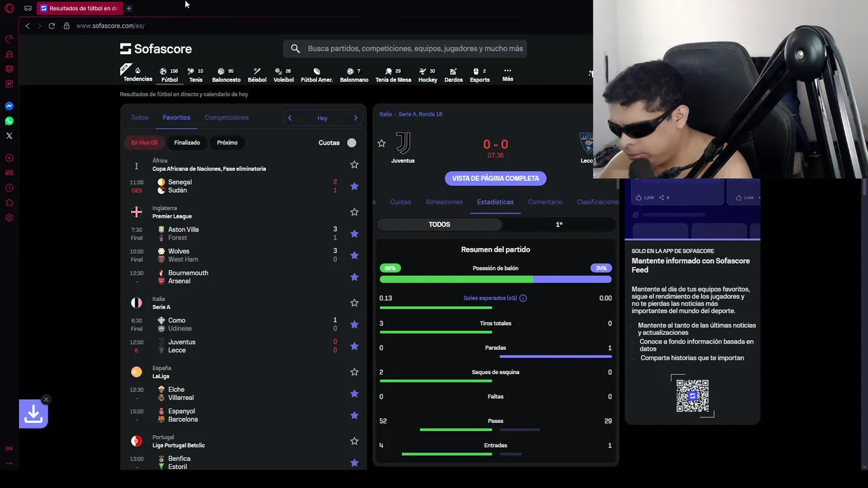This screenshot has height=488, width=868.
Task: Open Messenger from the sidebar
Action: (9, 106)
